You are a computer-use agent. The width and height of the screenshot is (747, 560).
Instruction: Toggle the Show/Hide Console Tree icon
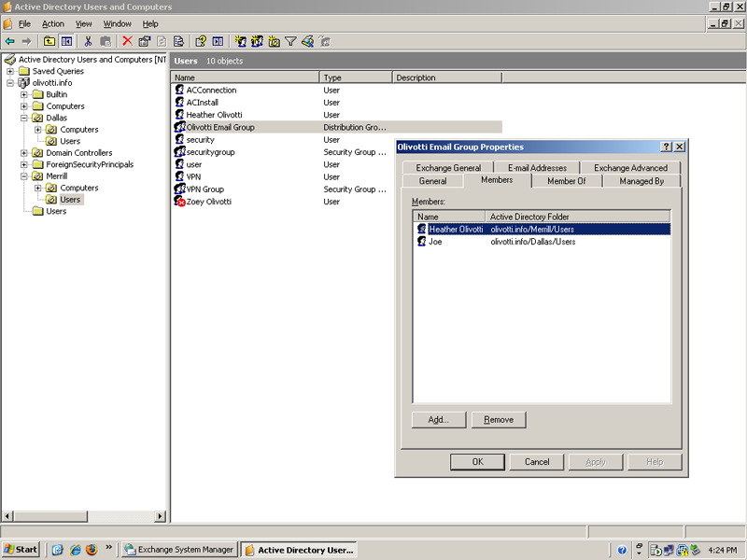click(x=66, y=41)
